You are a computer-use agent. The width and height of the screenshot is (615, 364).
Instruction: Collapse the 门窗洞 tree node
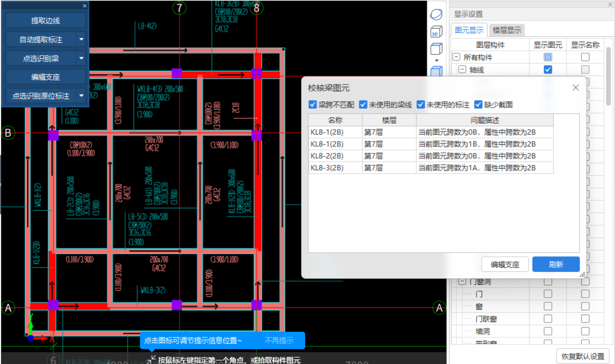462,282
